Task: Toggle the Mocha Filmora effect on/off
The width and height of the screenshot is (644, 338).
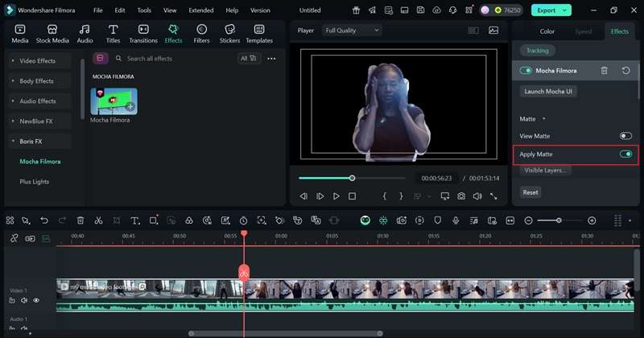Action: [526, 71]
